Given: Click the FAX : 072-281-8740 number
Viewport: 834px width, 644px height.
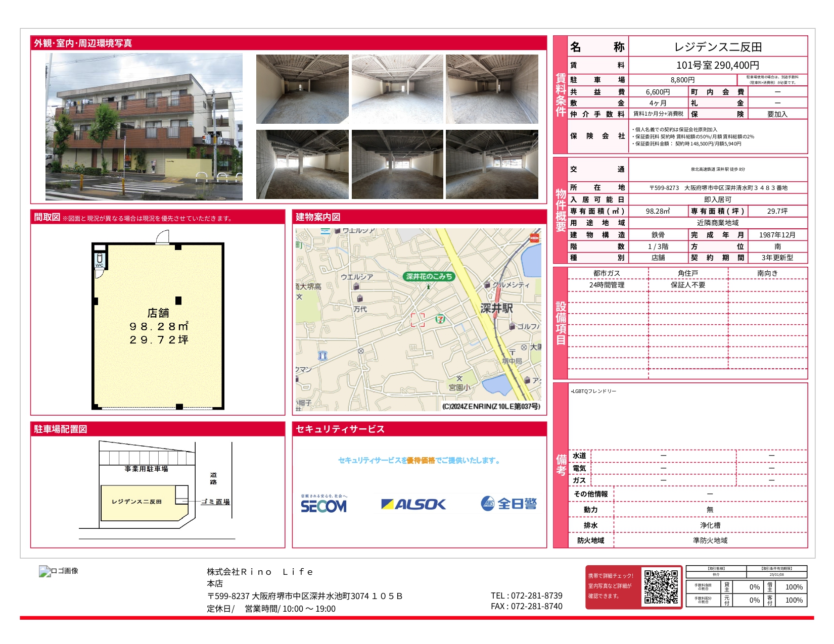Looking at the screenshot, I should click(527, 607).
